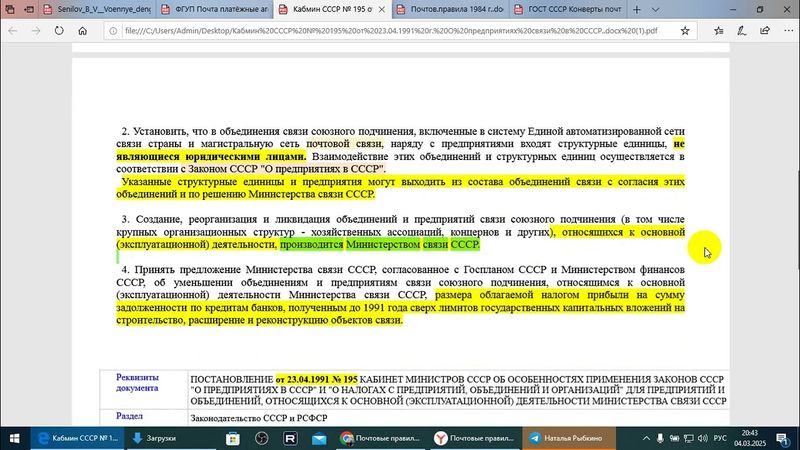
Task: Click the Реквизиты документа label
Action: point(137,383)
